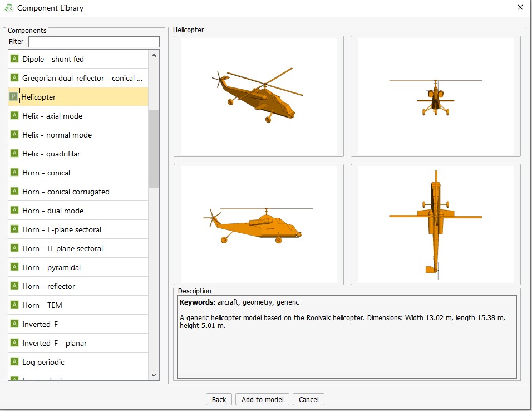Click the antenna icon beside Dipole - shunt fed
532x411 pixels.
click(14, 59)
